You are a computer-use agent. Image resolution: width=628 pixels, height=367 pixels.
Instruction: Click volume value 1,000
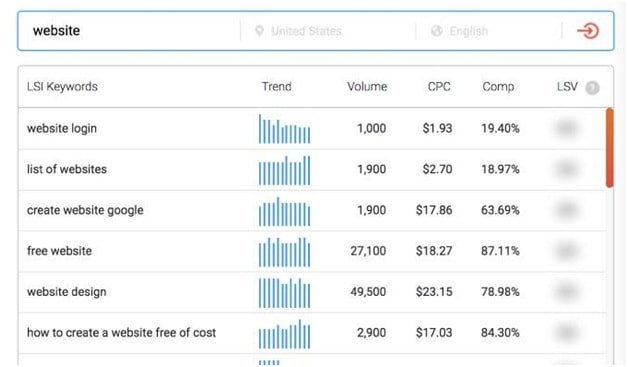(x=371, y=128)
